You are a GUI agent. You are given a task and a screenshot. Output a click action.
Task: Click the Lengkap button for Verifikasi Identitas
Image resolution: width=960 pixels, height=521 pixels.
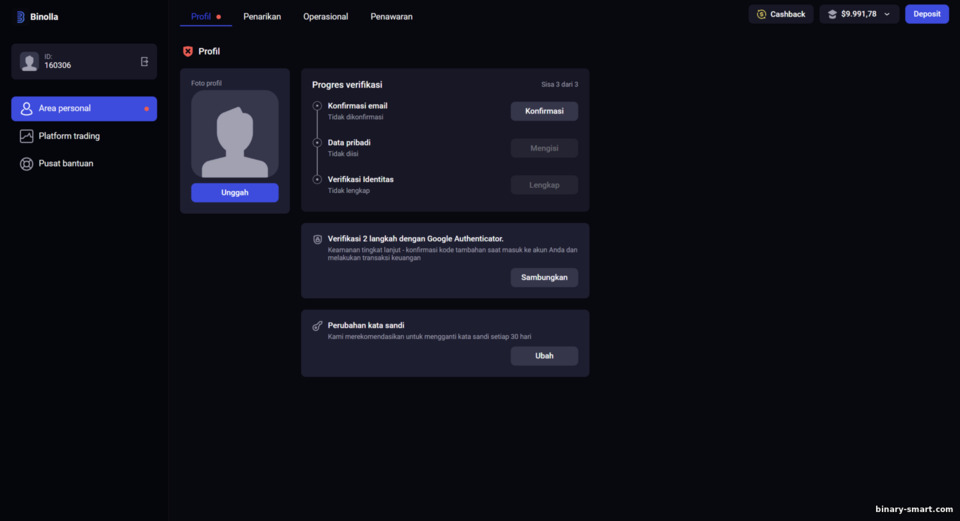[544, 185]
